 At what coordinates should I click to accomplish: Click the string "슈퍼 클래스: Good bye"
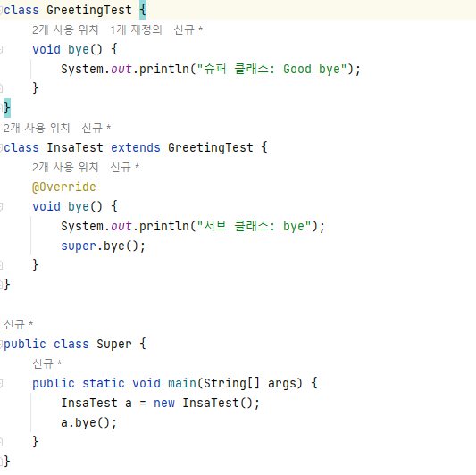(271, 70)
